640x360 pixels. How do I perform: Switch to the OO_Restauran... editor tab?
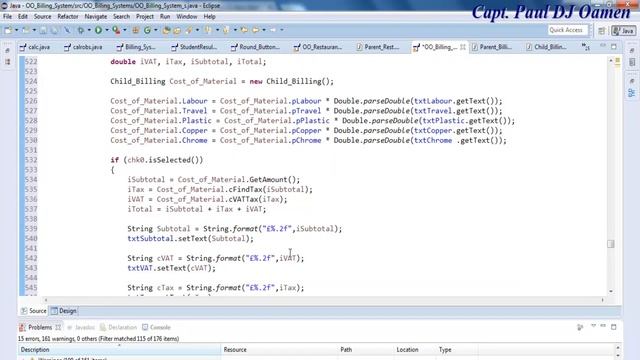click(x=318, y=47)
